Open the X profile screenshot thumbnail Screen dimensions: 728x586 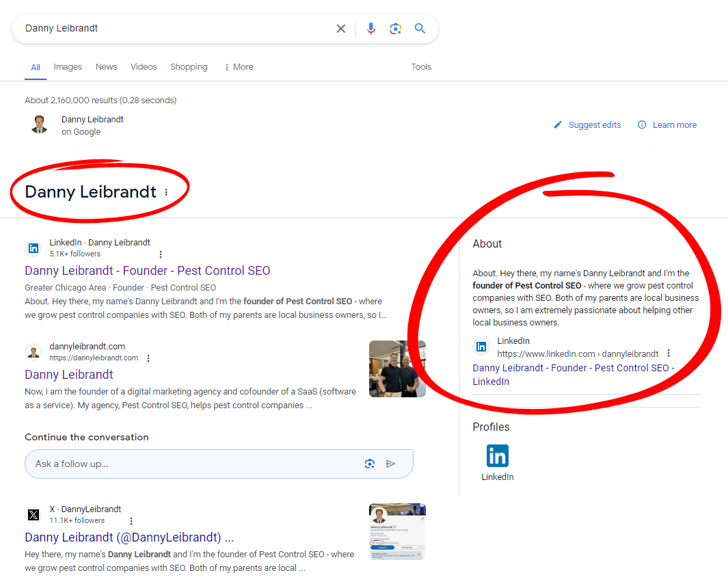[397, 532]
